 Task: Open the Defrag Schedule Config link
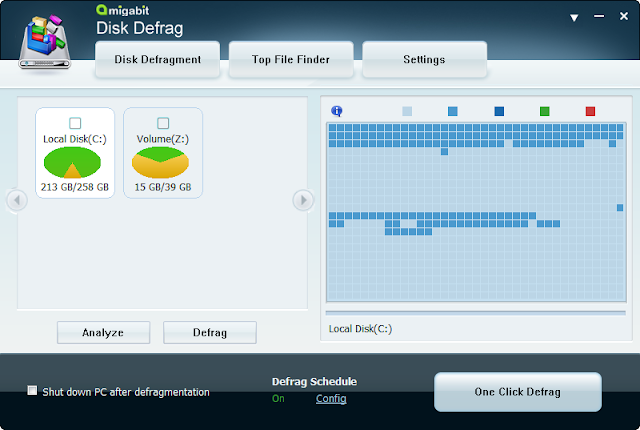coord(331,399)
